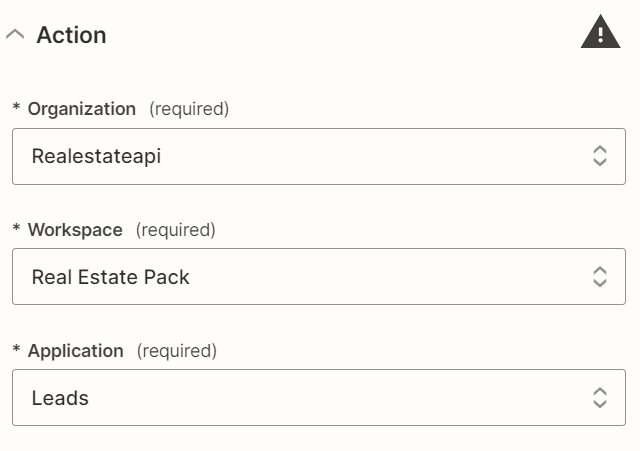Collapse the Action section chevron
The width and height of the screenshot is (640, 451).
tap(15, 35)
